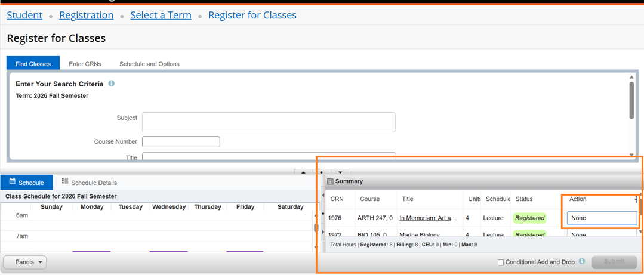Click left arrow collapse handle beside Summary
Screen dimensions: 644x275
[323, 194]
